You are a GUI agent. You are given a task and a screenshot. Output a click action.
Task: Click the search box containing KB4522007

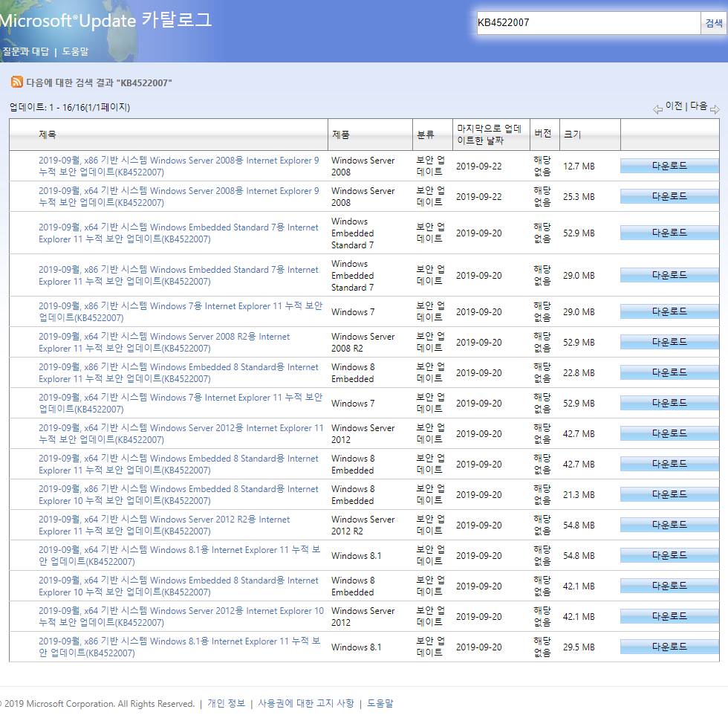(588, 22)
